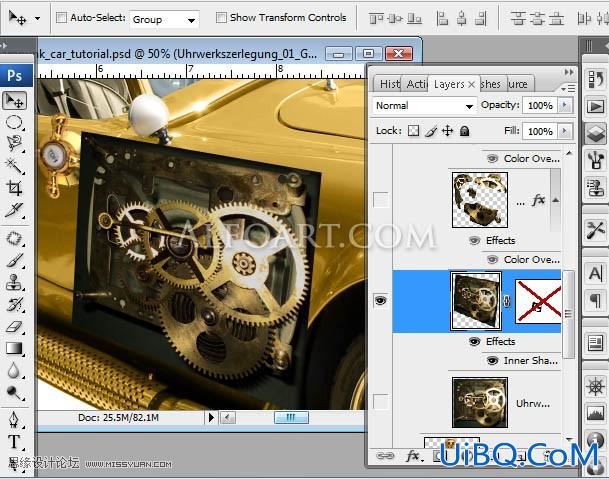Viewport: 609px width, 479px height.
Task: Select the Healing Brush tool
Action: (x=14, y=238)
